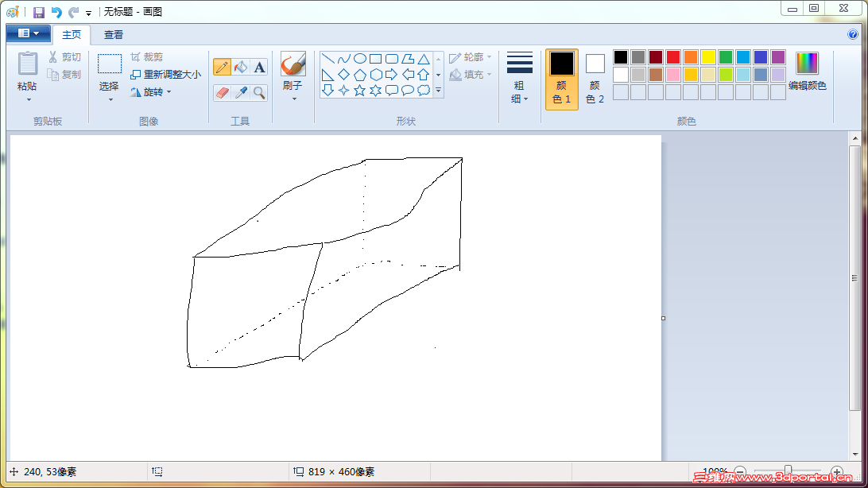Select the Magnifier tool
The width and height of the screenshot is (868, 488).
[x=259, y=92]
